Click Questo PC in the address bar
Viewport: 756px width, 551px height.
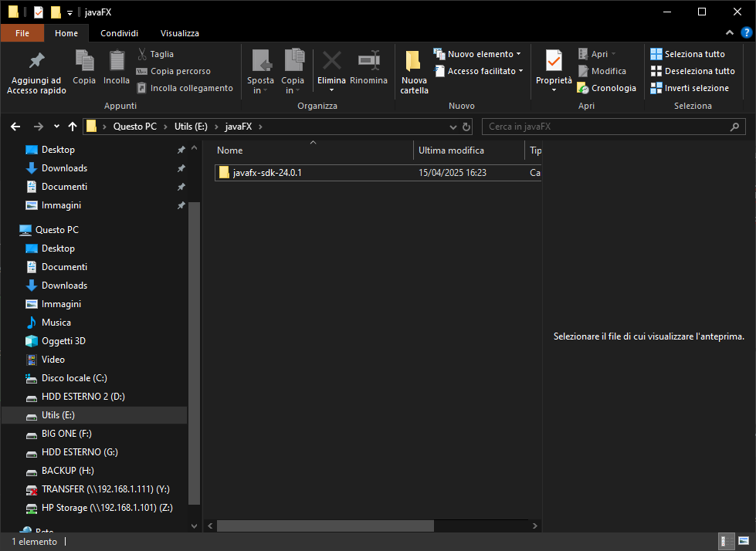[134, 127]
